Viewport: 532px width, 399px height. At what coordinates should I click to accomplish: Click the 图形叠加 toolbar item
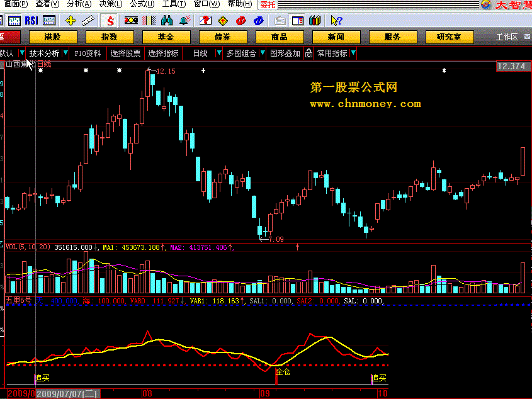(285, 53)
